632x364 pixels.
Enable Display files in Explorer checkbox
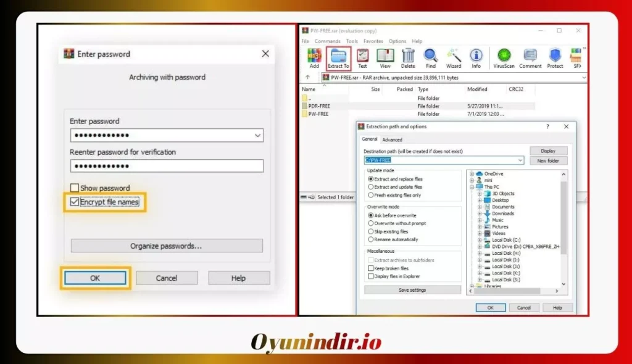pyautogui.click(x=371, y=276)
